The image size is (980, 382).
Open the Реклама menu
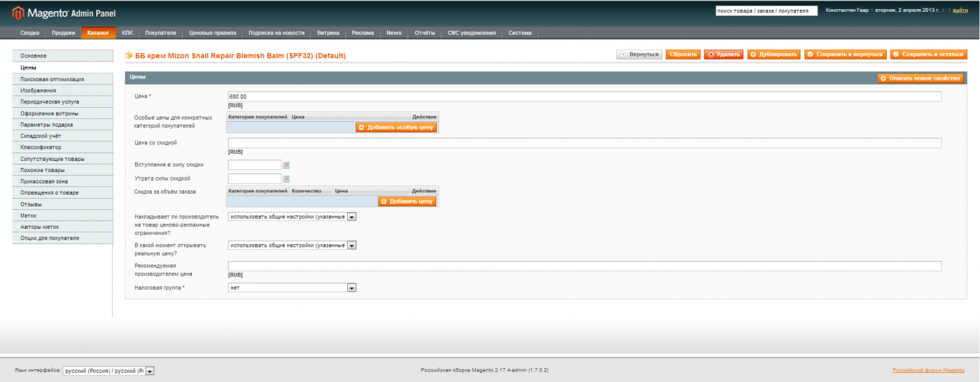(x=363, y=33)
